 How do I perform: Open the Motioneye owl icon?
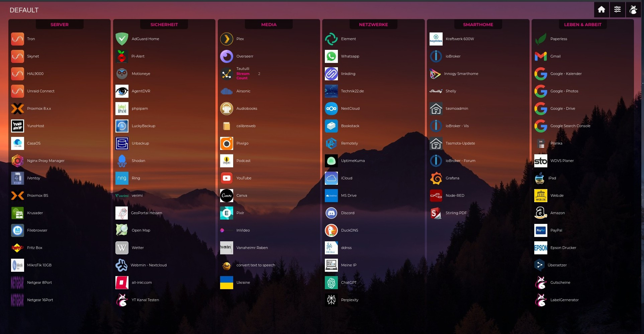point(122,74)
